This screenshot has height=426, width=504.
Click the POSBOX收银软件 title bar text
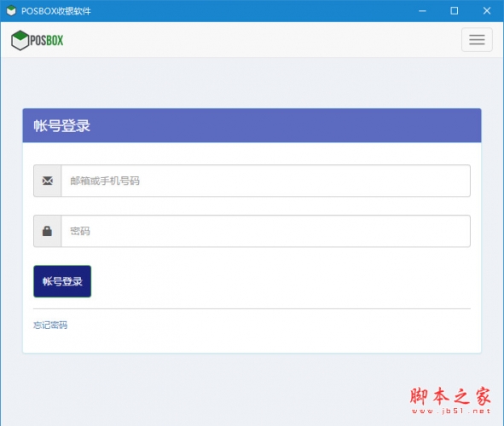tap(56, 11)
